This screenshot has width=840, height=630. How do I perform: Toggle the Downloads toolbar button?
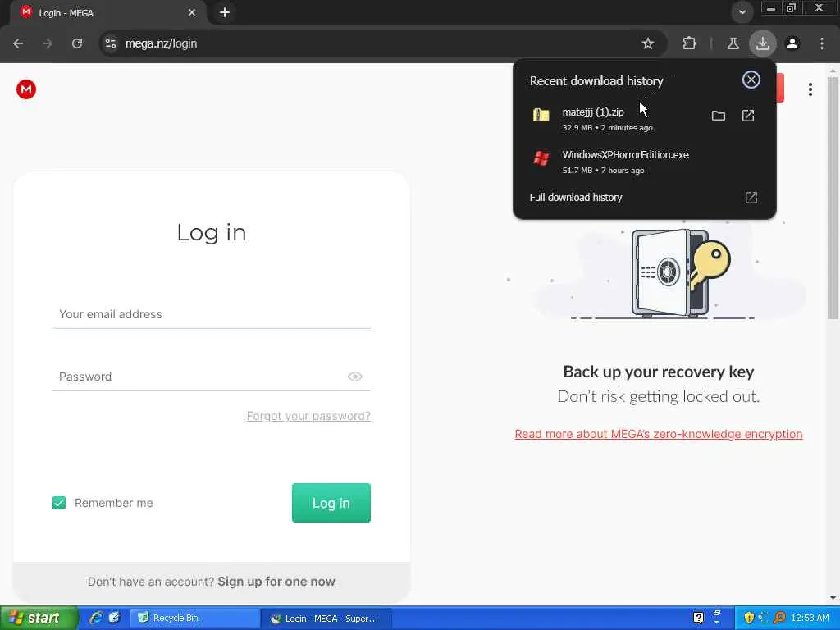point(762,43)
